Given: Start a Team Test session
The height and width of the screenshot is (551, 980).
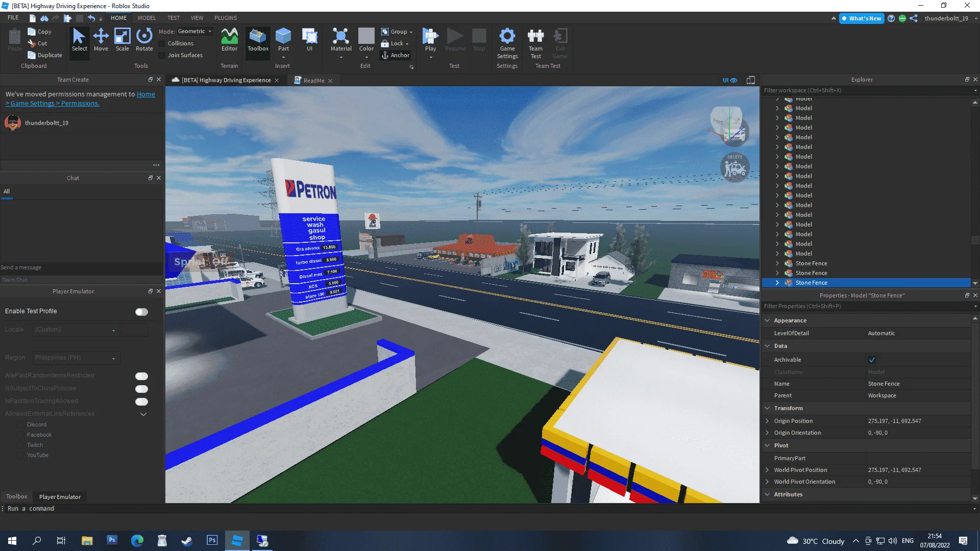Looking at the screenshot, I should [535, 44].
